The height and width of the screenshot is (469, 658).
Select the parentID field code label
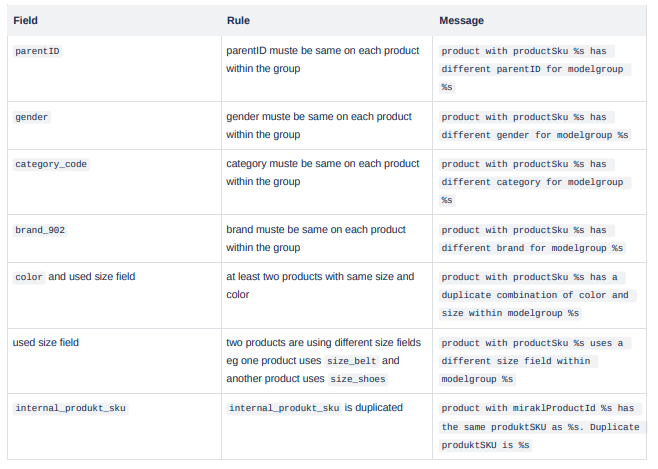coord(38,51)
